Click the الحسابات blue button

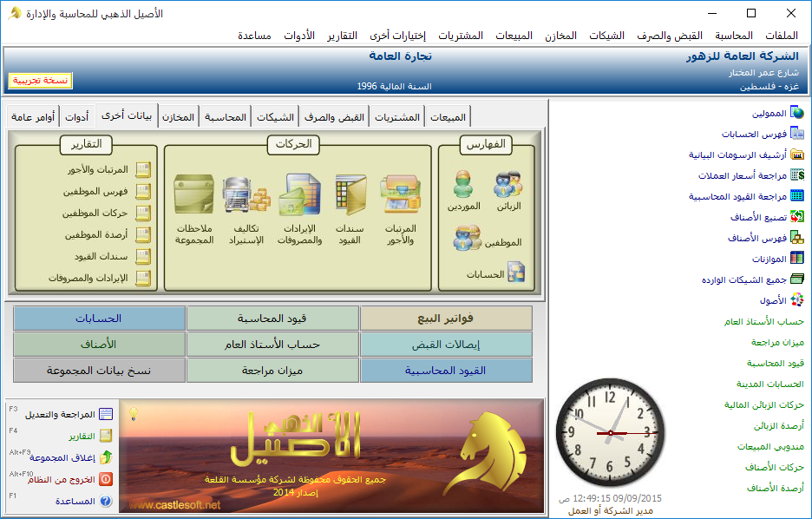pos(99,318)
